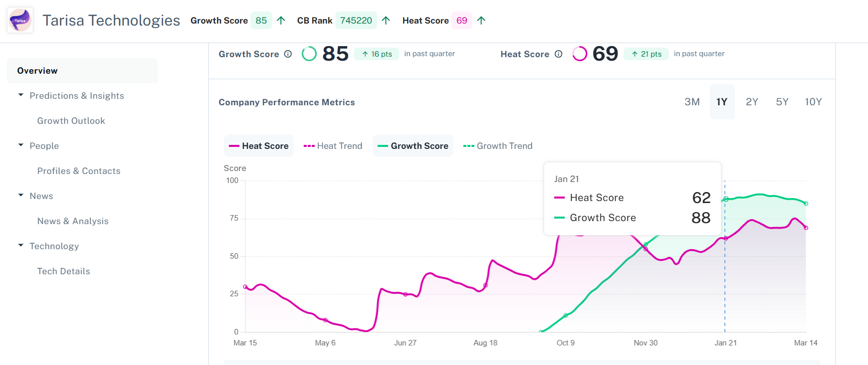Open Growth Outlook in the sidebar

click(71, 121)
